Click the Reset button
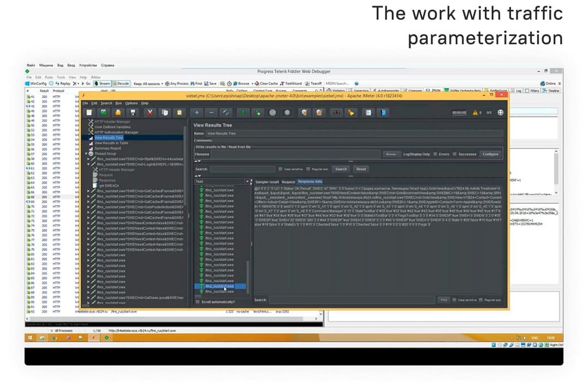 click(x=361, y=169)
